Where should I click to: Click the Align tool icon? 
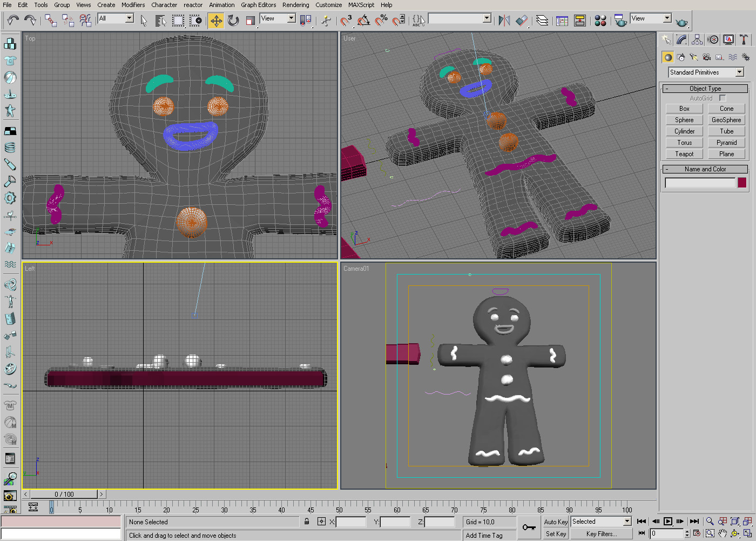[x=522, y=21]
